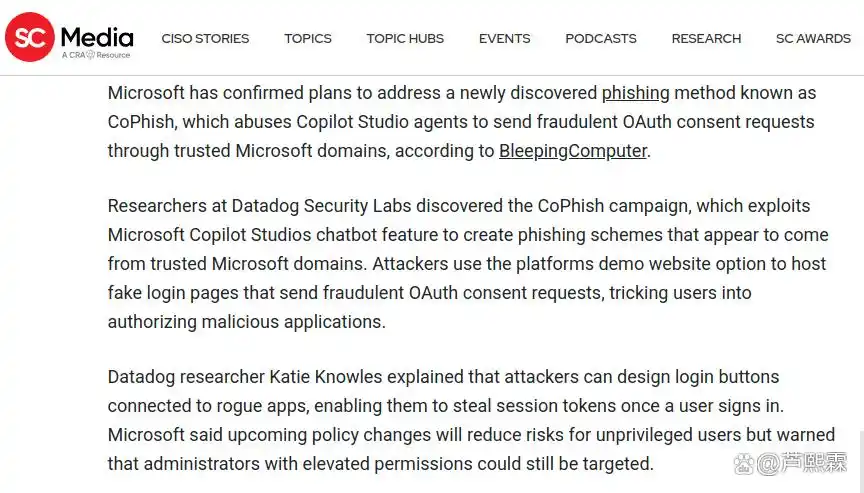The width and height of the screenshot is (864, 493).
Task: Click the small CRA emblem in the tagline
Action: click(x=90, y=55)
